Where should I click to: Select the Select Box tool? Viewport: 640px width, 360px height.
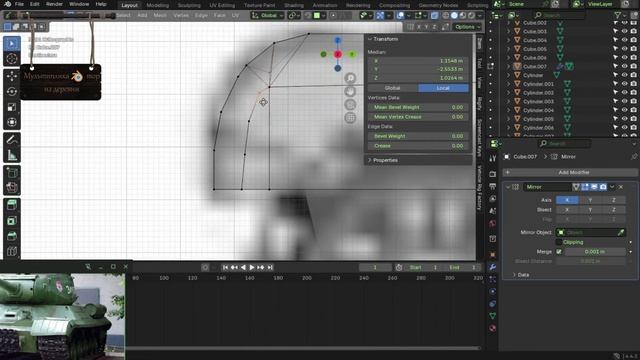coord(12,44)
